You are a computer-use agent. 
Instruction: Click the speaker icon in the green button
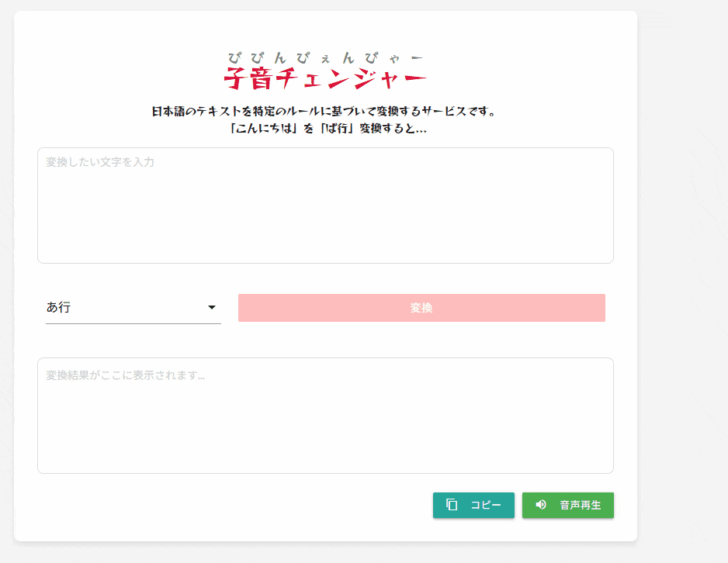(541, 505)
